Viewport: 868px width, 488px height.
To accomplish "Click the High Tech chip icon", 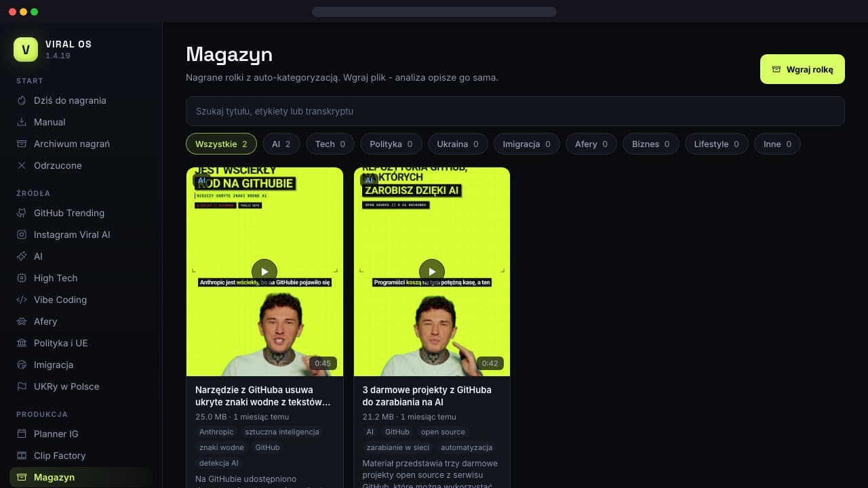I will (22, 278).
